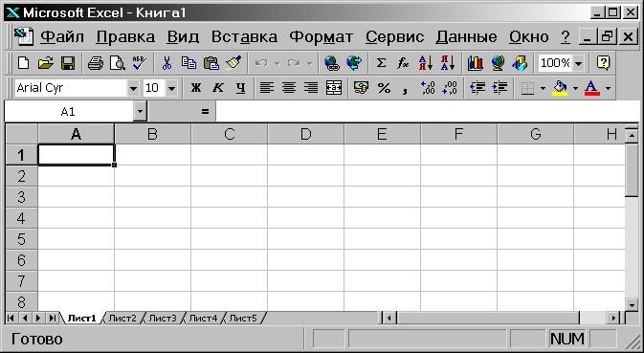
Task: Toggle bold formatting Ж button
Action: point(196,87)
